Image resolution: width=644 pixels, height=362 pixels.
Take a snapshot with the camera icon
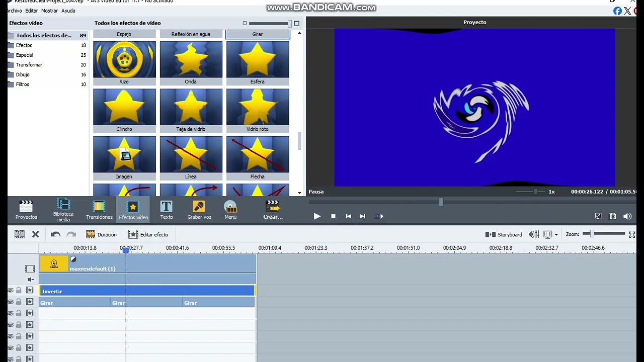[612, 216]
